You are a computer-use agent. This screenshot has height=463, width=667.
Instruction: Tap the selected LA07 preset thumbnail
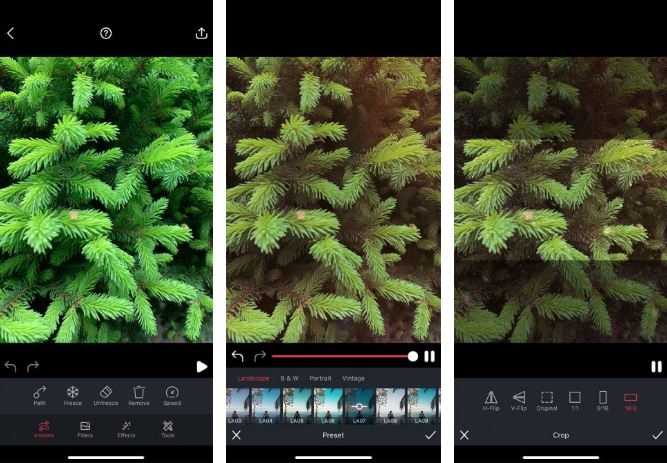(x=359, y=406)
